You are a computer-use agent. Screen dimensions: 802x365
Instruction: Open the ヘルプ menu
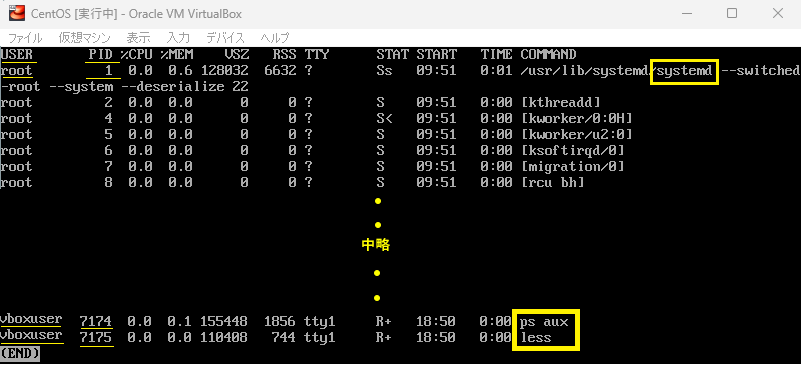(275, 38)
